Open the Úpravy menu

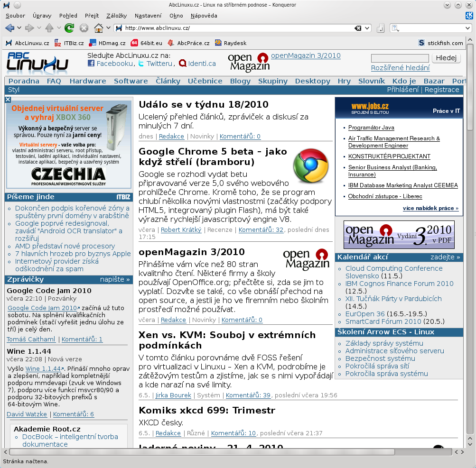[x=42, y=16]
